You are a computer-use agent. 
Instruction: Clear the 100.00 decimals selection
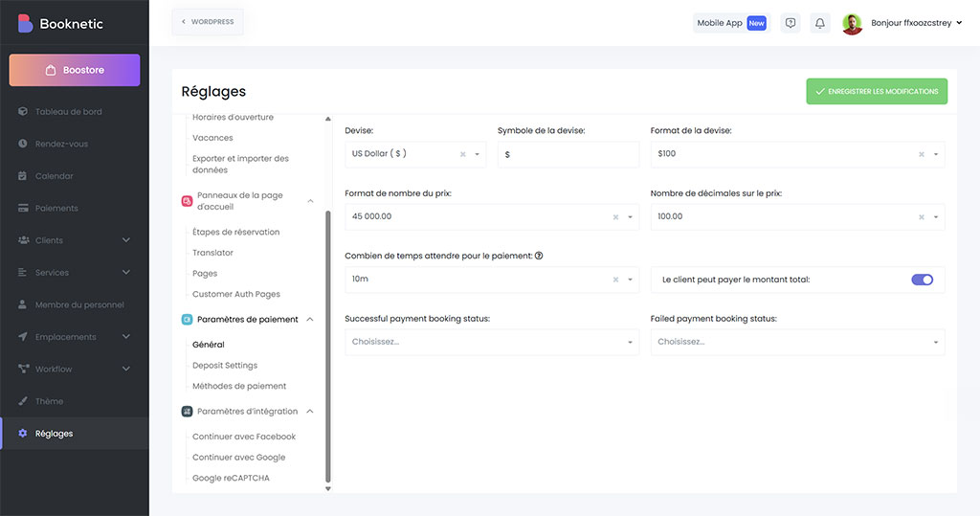[x=922, y=217]
